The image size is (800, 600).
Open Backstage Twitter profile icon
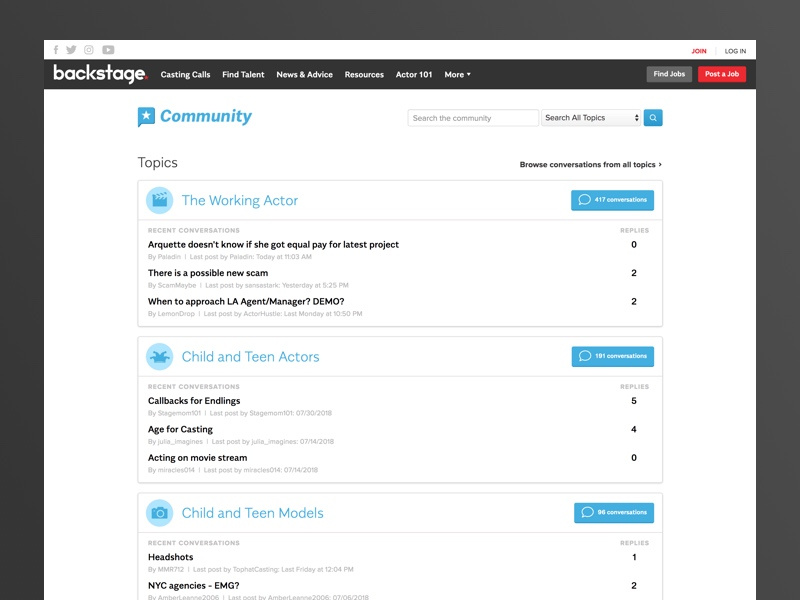(71, 50)
